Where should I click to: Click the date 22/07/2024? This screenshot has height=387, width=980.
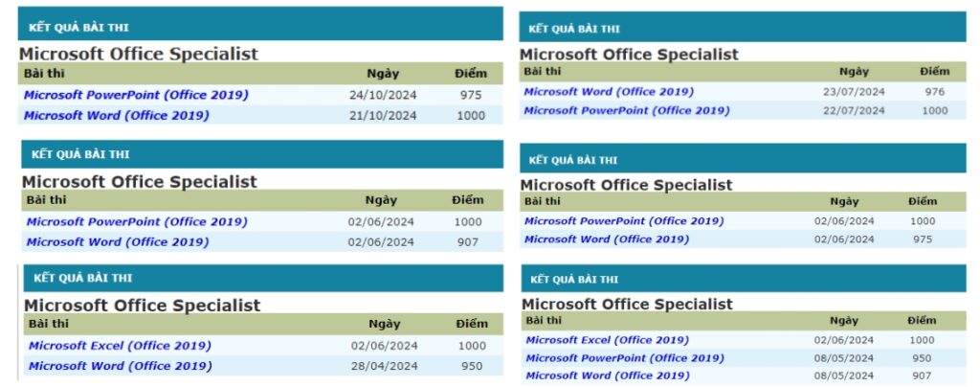pyautogui.click(x=854, y=111)
